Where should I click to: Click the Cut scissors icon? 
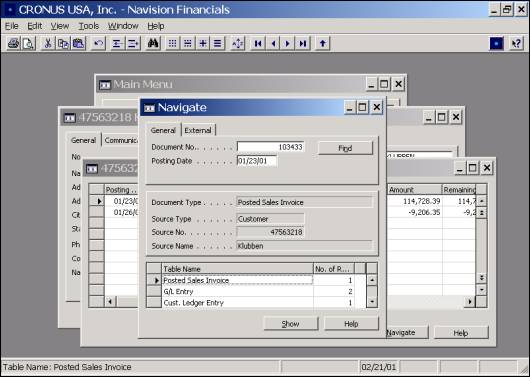(48, 44)
